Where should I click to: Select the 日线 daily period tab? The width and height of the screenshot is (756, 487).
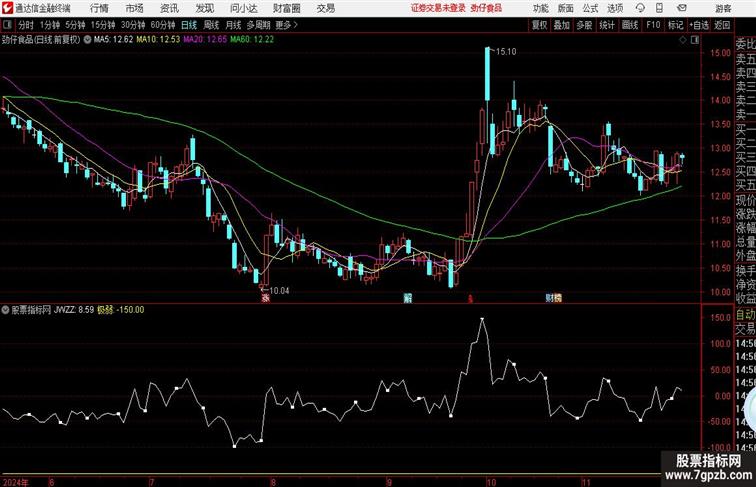pyautogui.click(x=189, y=25)
